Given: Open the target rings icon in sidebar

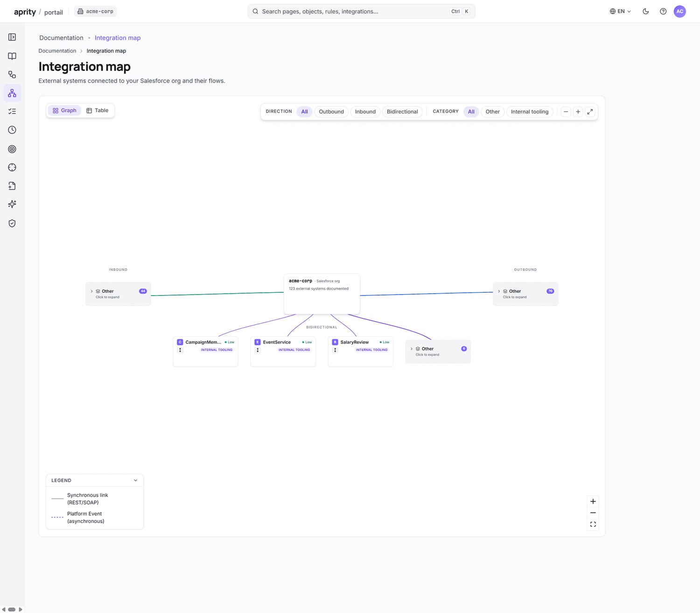Looking at the screenshot, I should (x=12, y=149).
